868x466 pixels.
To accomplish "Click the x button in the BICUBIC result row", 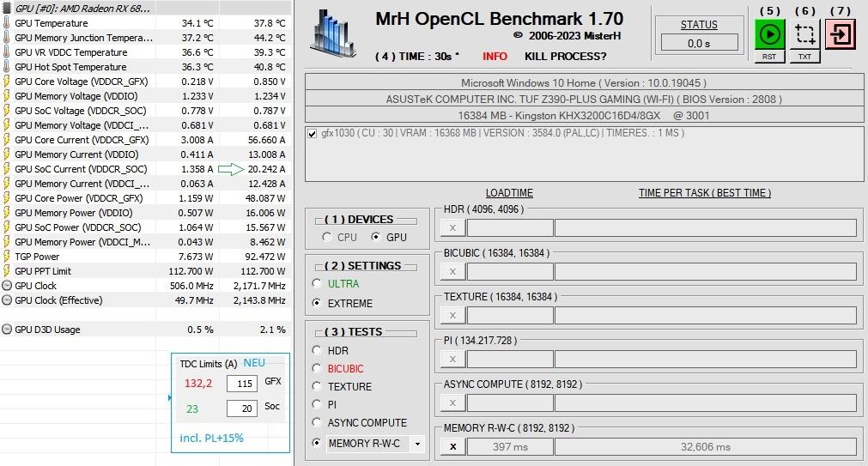I will pos(452,271).
